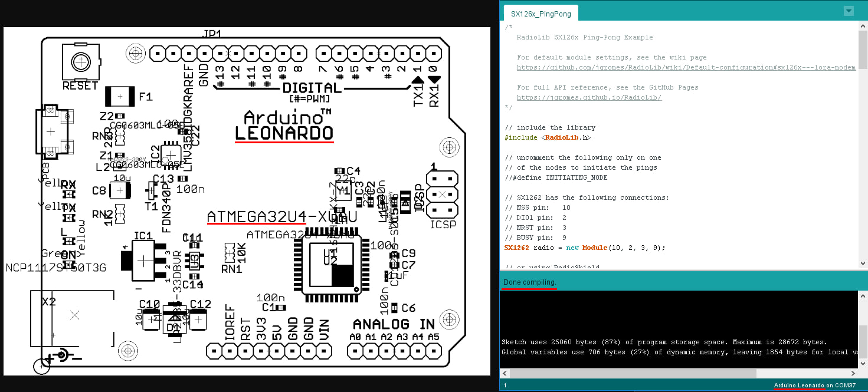Click 'RadioLib SX126x Ping-Pong Example' comment line
This screenshot has width=868, height=392.
[585, 37]
